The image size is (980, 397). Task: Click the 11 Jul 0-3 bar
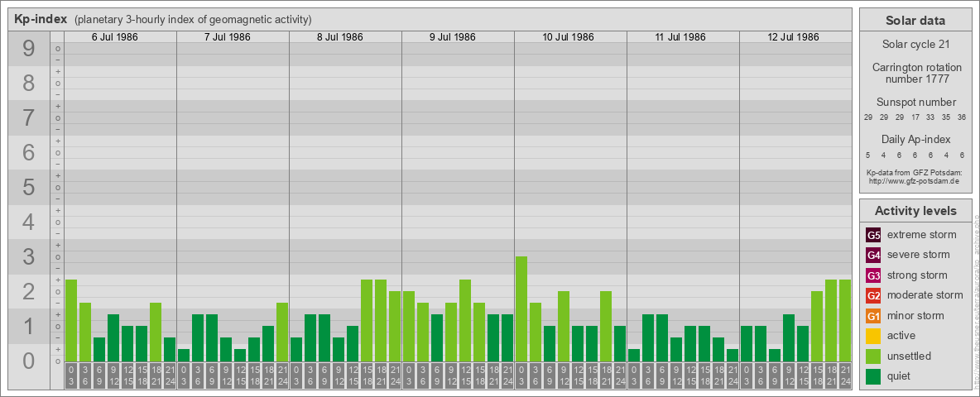634,355
